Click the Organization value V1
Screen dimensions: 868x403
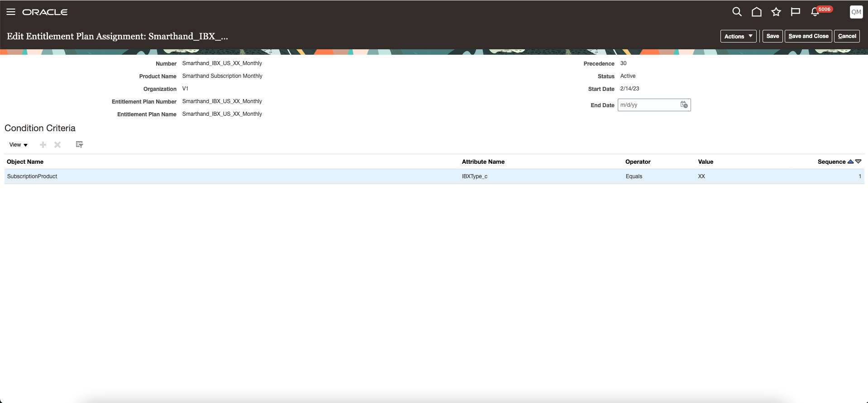[x=185, y=89]
